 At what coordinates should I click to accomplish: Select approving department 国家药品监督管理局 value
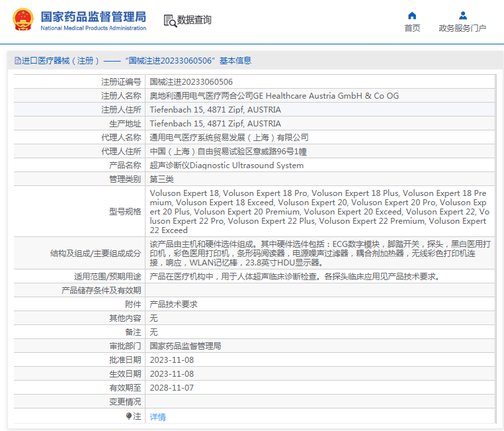185,346
